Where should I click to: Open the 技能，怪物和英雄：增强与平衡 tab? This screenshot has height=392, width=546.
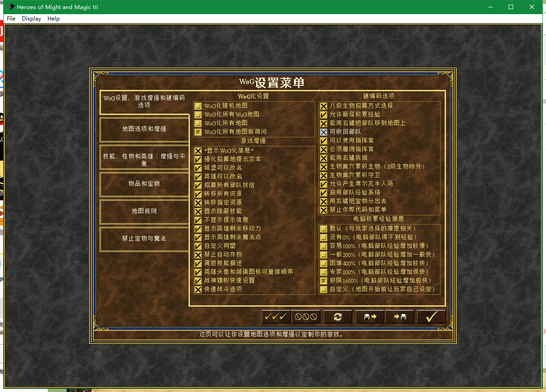144,157
